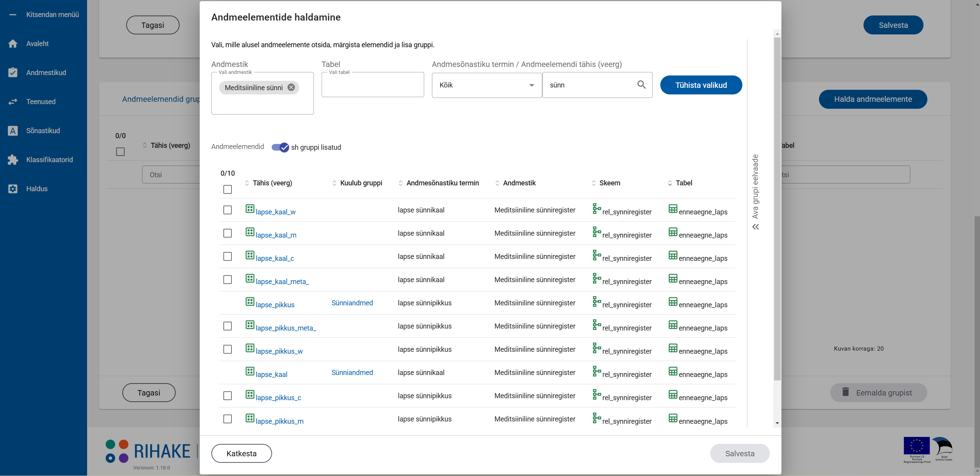
Task: Open the lapse_pikkus_meta_ element link
Action: [286, 328]
